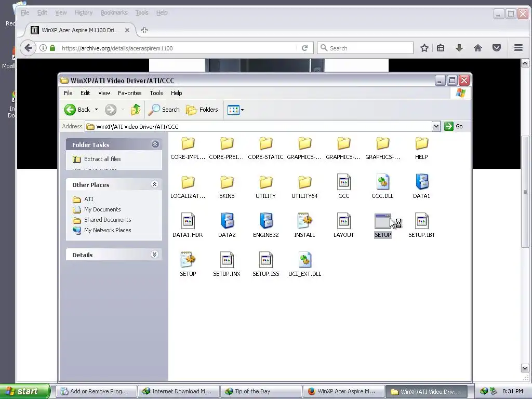Select the DATA1 cabinet file
This screenshot has height=399, width=532.
421,187
